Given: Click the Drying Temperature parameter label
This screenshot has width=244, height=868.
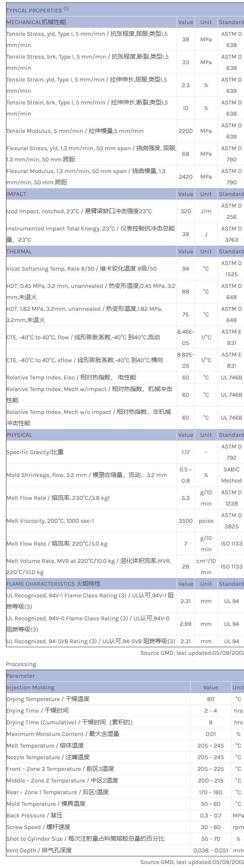Looking at the screenshot, I should 48,699.
